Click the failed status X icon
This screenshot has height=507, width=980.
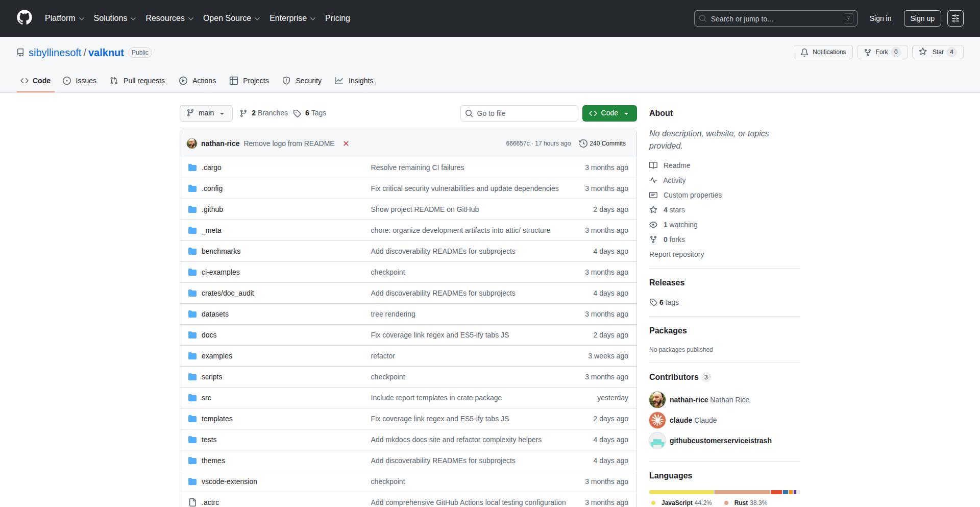tap(346, 143)
